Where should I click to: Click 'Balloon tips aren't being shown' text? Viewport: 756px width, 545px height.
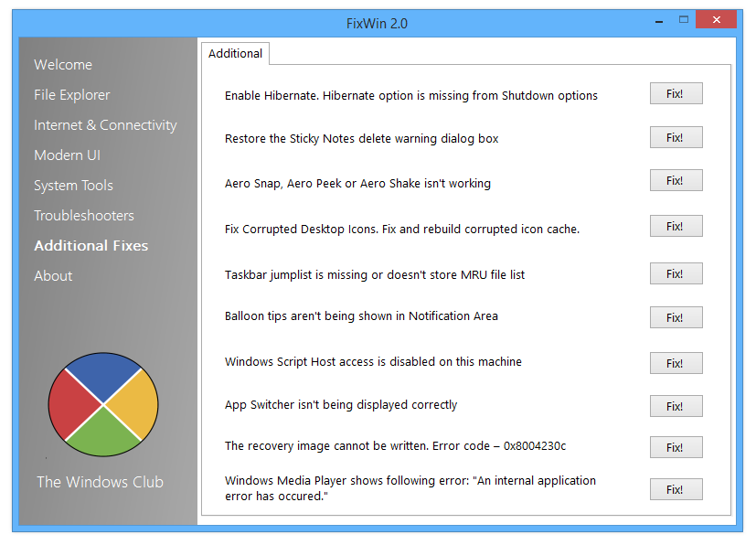click(361, 315)
